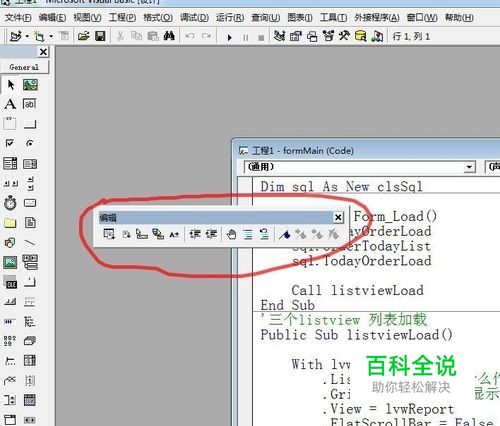Screen dimensions: 500x426
Task: Open the Visual Component Manager icon
Action: click(x=377, y=36)
